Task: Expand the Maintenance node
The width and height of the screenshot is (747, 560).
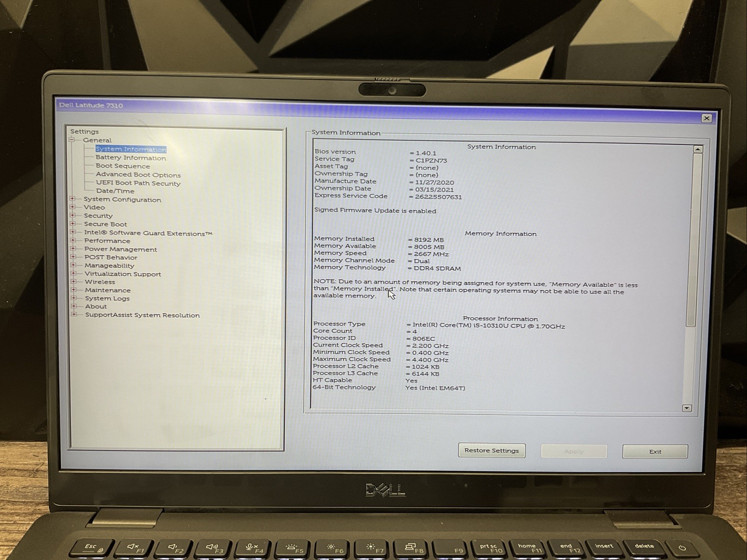Action: (x=73, y=290)
